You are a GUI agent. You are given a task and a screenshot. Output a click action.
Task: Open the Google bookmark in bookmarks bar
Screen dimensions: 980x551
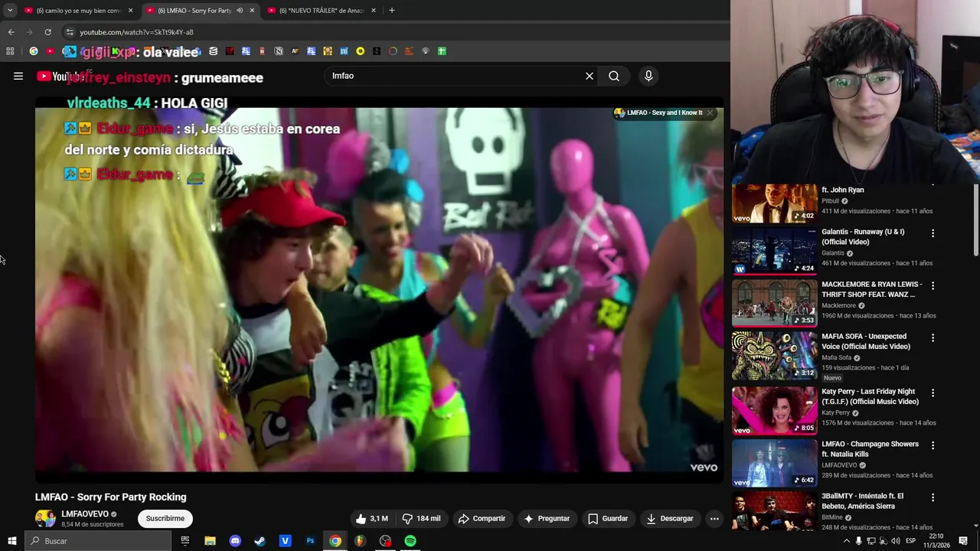click(34, 51)
